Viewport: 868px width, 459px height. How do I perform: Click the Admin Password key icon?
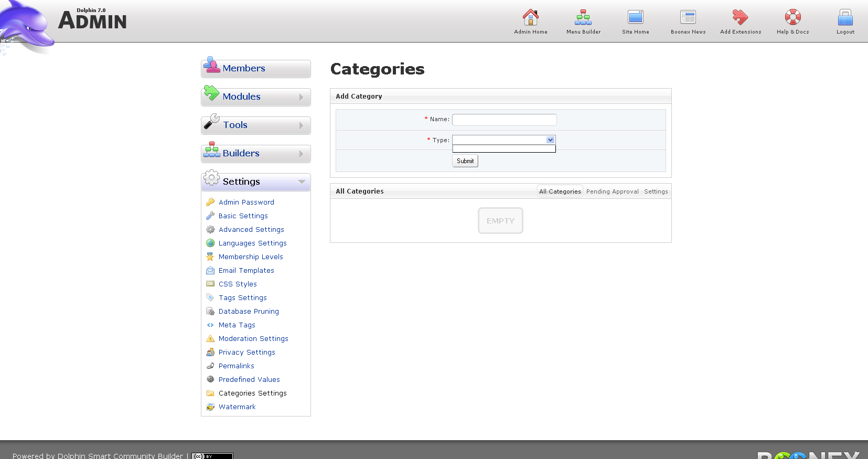210,202
